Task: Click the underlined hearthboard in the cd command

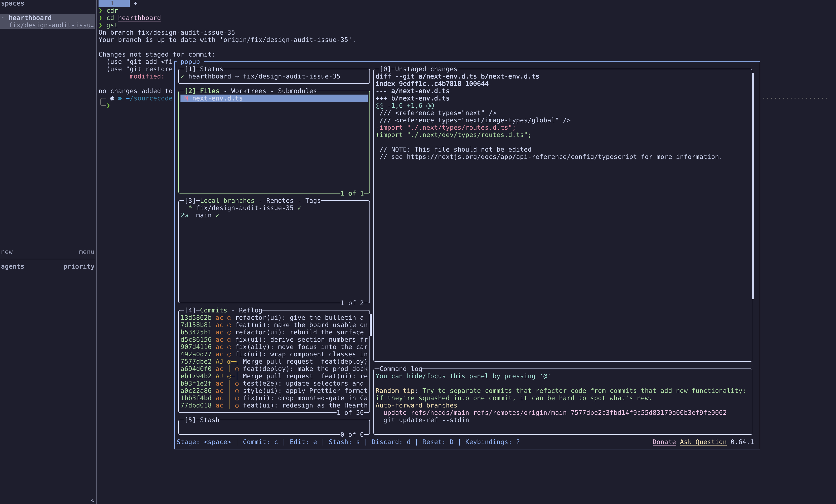Action: pos(139,18)
